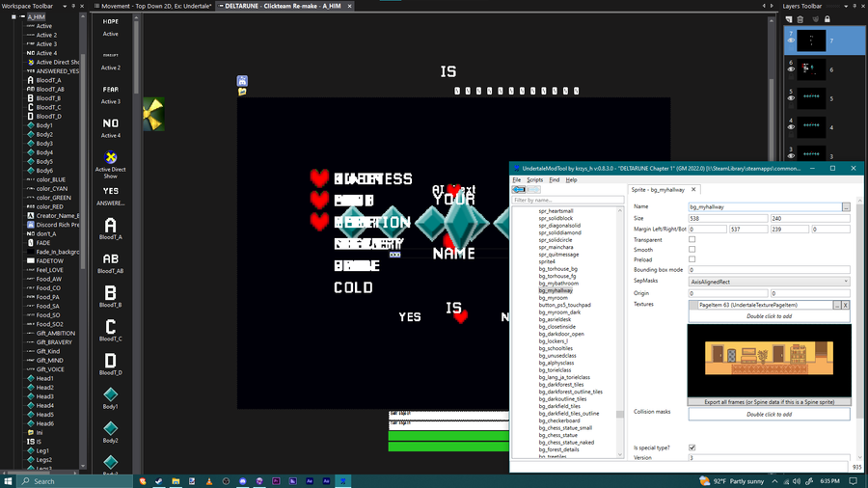Viewport: 868px width, 488px height.
Task: Create a new layer in Layers Toolbar
Action: [789, 19]
